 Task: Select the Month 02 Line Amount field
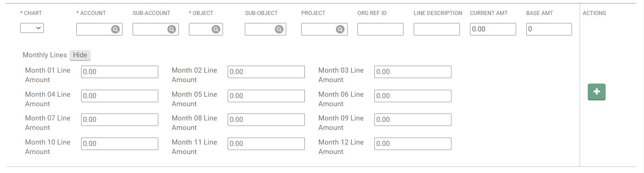tap(266, 72)
